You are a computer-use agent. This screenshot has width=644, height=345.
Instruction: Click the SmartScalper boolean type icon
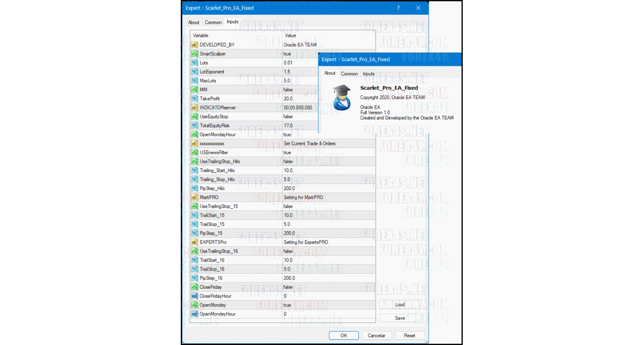(195, 54)
